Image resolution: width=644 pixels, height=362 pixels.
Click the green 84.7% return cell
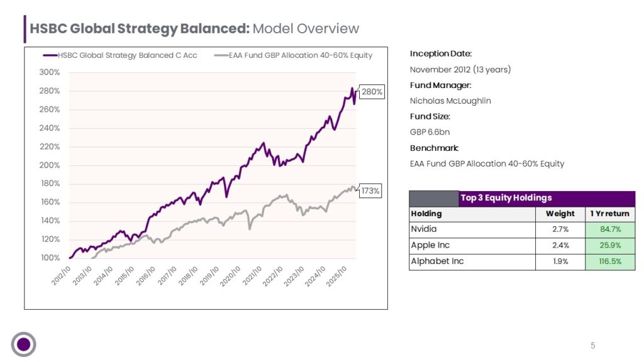click(x=610, y=229)
